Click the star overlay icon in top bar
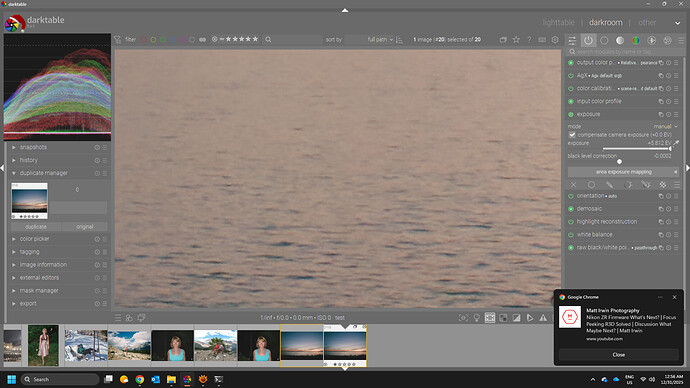This screenshot has width=690, height=388. [x=516, y=40]
